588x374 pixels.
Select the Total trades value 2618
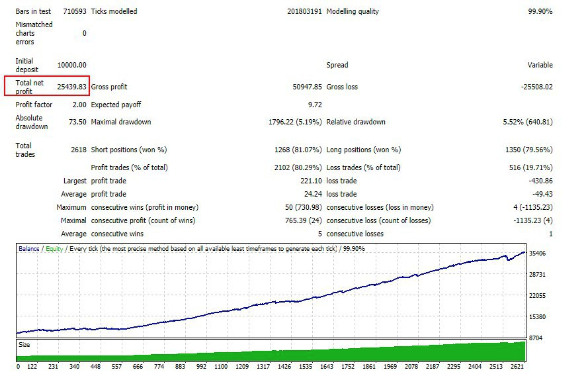79,150
